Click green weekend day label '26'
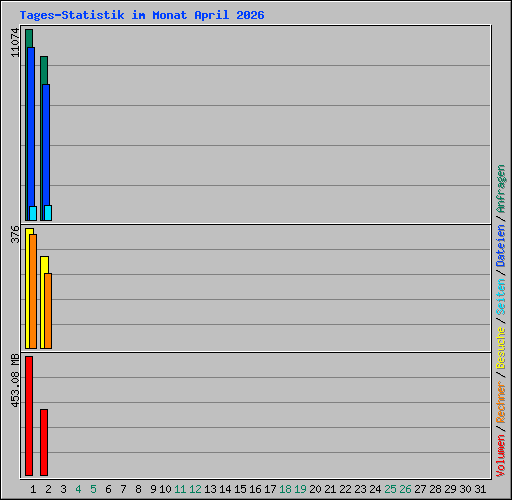Viewport: 512px width, 500px height. tap(405, 489)
